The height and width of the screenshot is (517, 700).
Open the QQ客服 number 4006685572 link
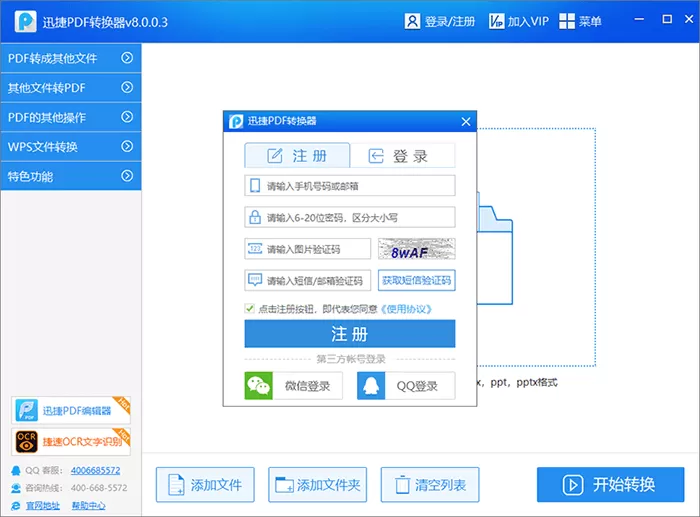(96, 471)
